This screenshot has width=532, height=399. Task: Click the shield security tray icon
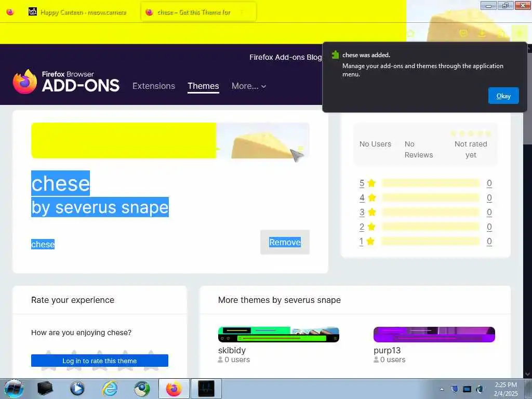pyautogui.click(x=455, y=389)
